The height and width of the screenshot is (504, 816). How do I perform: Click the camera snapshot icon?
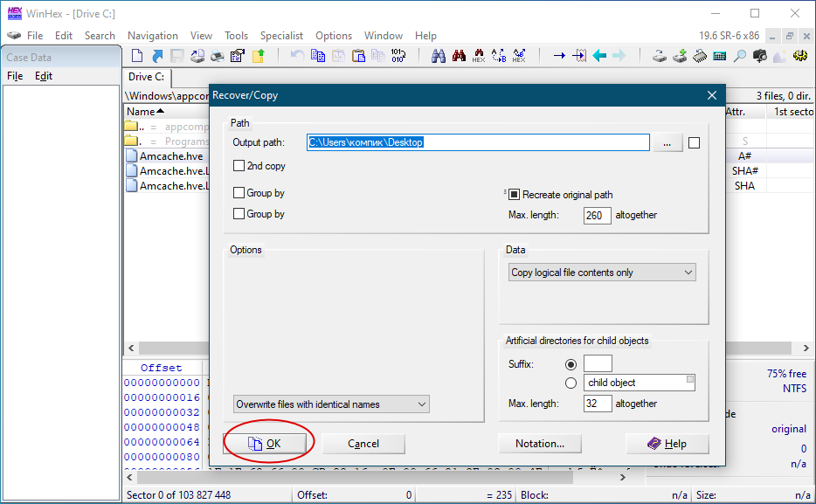click(760, 56)
